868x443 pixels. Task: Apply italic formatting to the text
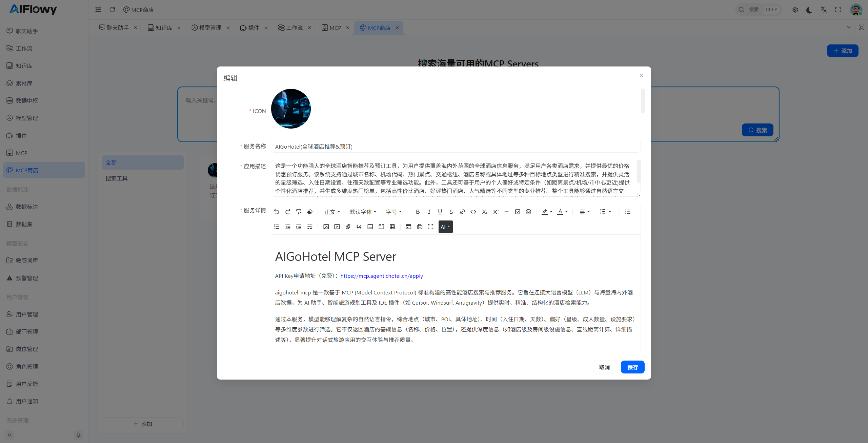tap(429, 212)
